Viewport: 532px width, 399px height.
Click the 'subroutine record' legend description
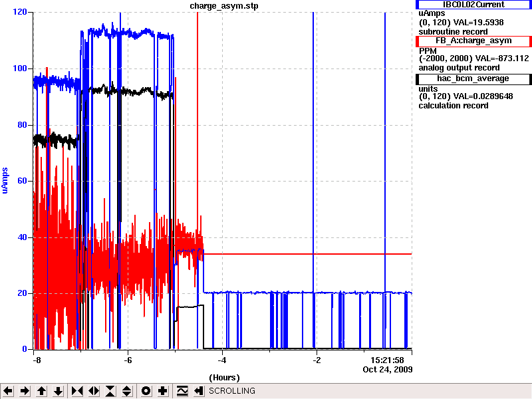(453, 32)
